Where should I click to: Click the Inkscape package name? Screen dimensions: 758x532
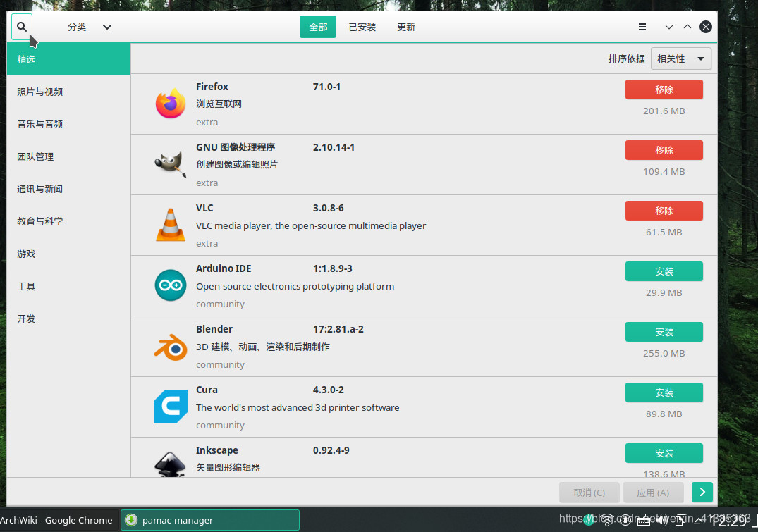point(216,450)
